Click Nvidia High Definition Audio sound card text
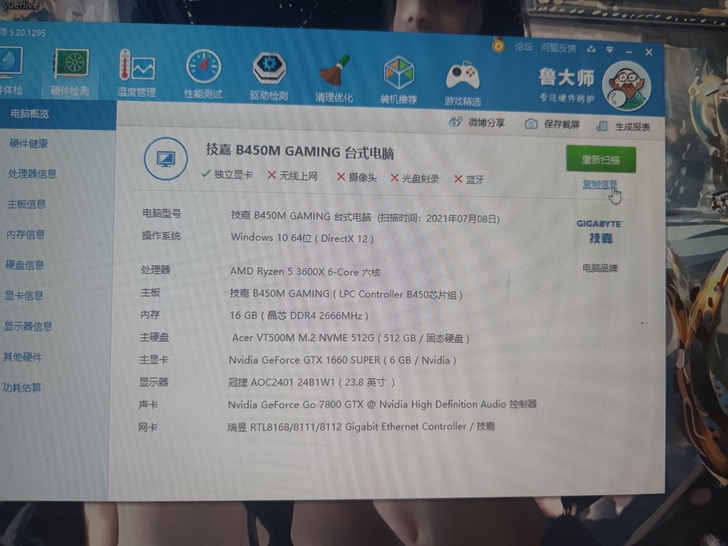 (382, 404)
